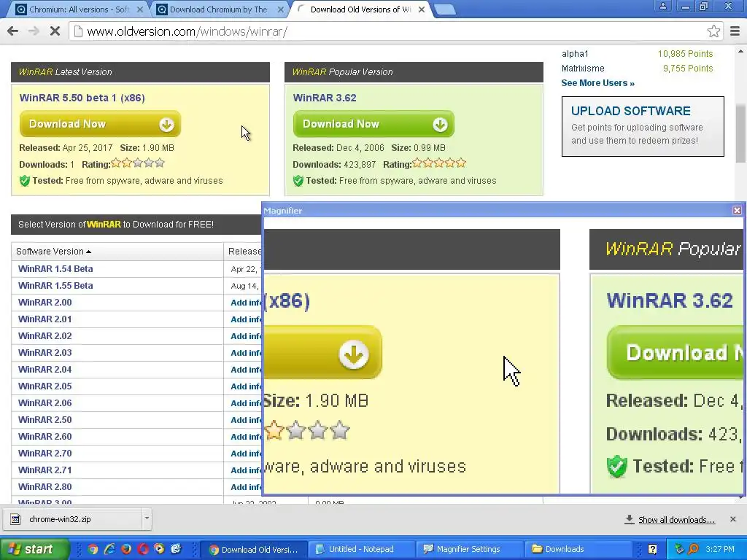Close the downloads bar
The width and height of the screenshot is (747, 560).
732,519
